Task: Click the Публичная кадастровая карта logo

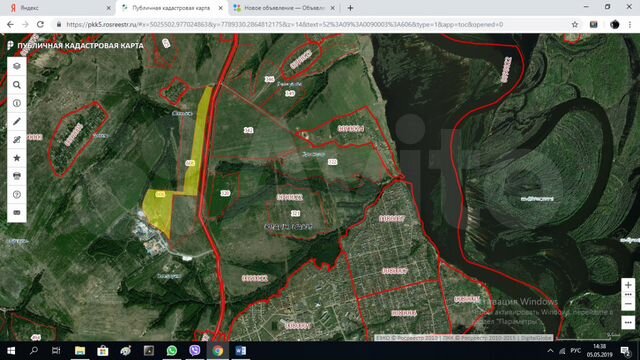Action: [x=76, y=45]
